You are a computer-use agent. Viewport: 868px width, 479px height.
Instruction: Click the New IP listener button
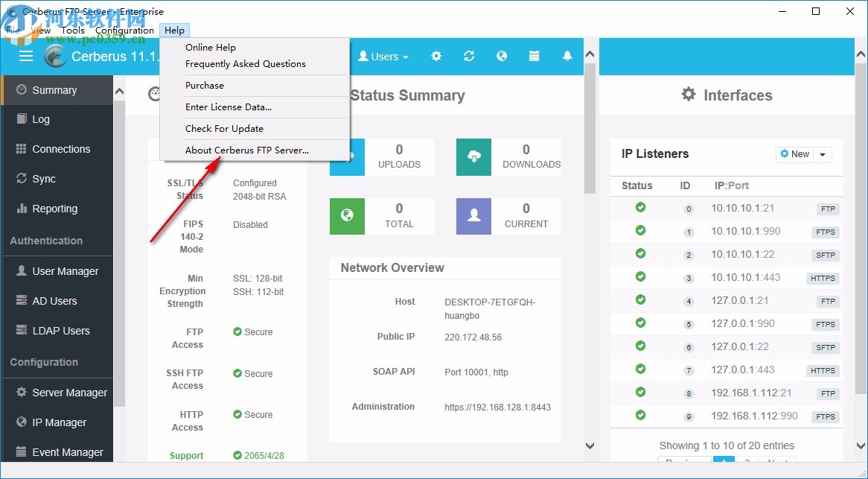click(794, 154)
